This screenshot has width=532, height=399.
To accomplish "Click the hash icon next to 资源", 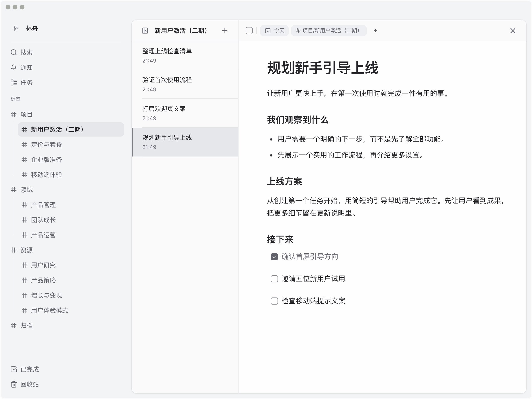I will point(14,250).
